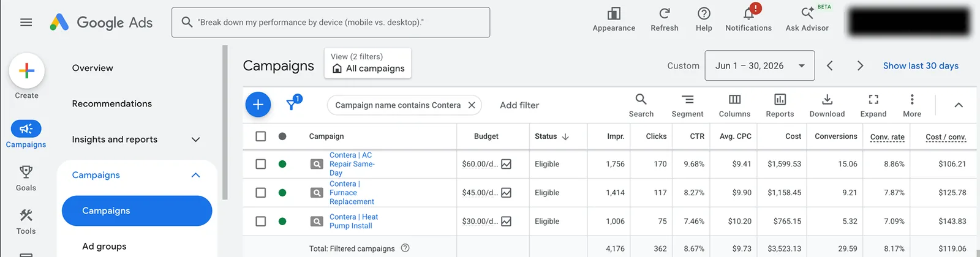Viewport: 980px width, 257px height.
Task: Open the main hamburger menu
Action: [x=26, y=23]
